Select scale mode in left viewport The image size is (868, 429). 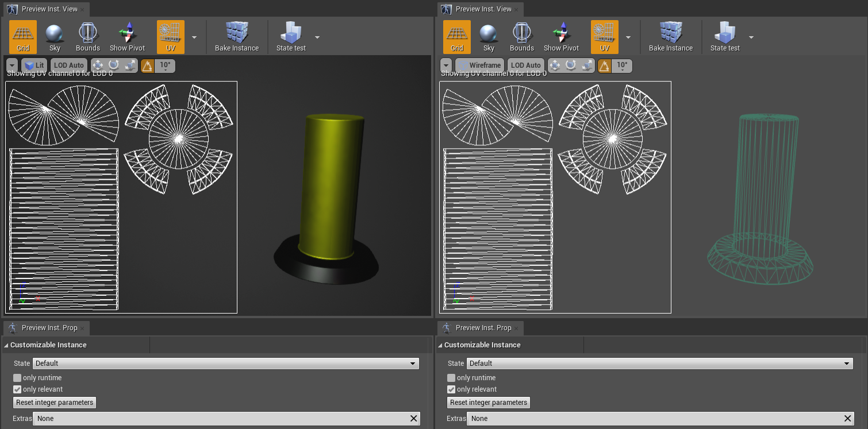130,65
